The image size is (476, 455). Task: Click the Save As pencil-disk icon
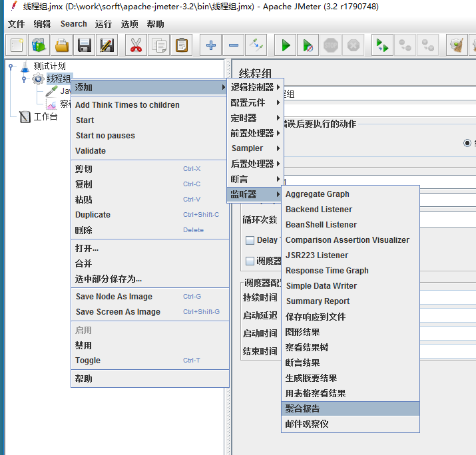coord(107,45)
